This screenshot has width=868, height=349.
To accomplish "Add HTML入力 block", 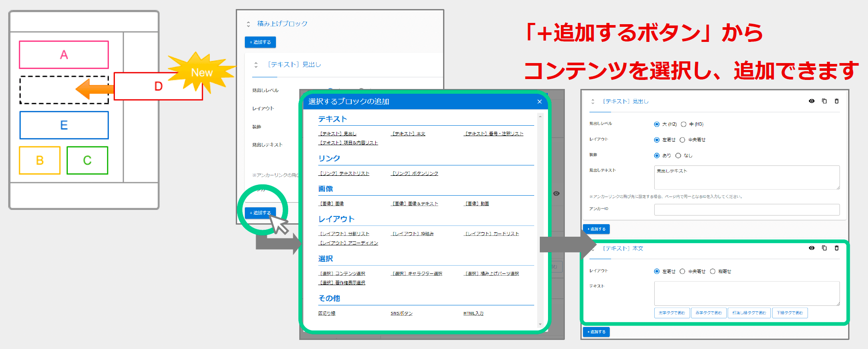I will click(x=474, y=314).
